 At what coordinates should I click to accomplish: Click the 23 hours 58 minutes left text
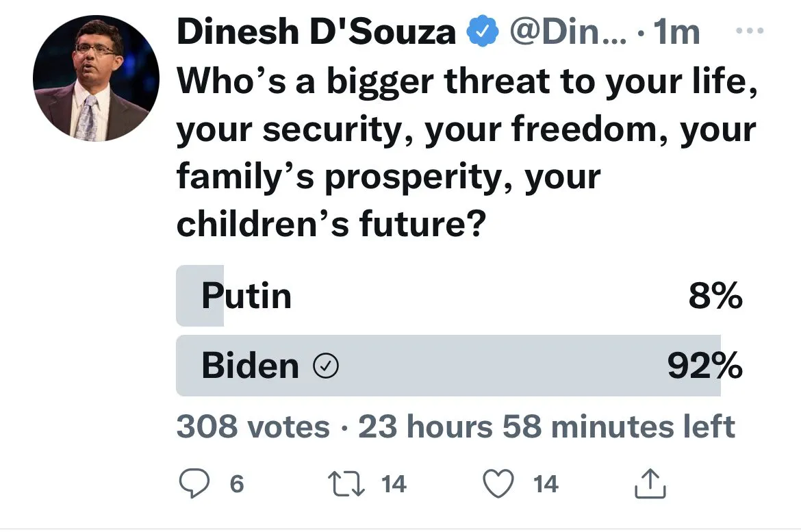pyautogui.click(x=546, y=427)
